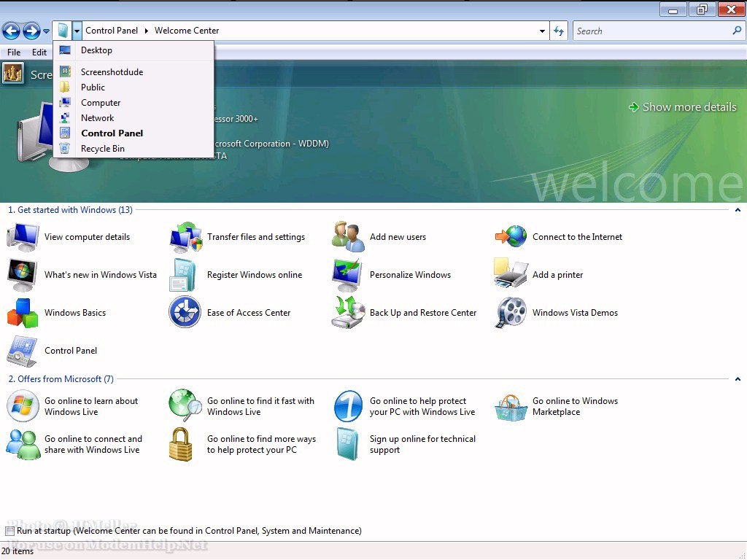The image size is (747, 560).
Task: Open the File menu
Action: (14, 52)
